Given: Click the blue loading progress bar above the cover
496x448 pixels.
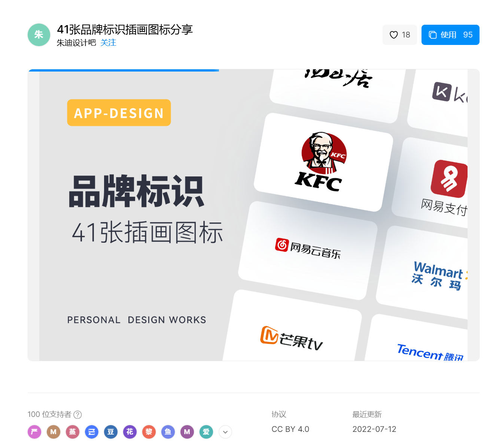Looking at the screenshot, I should [x=124, y=70].
